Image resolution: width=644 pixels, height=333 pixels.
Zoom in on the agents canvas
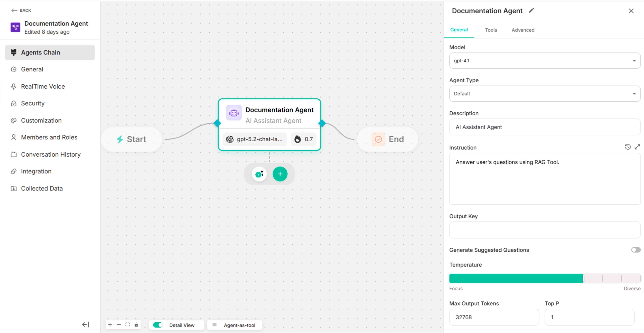(110, 324)
